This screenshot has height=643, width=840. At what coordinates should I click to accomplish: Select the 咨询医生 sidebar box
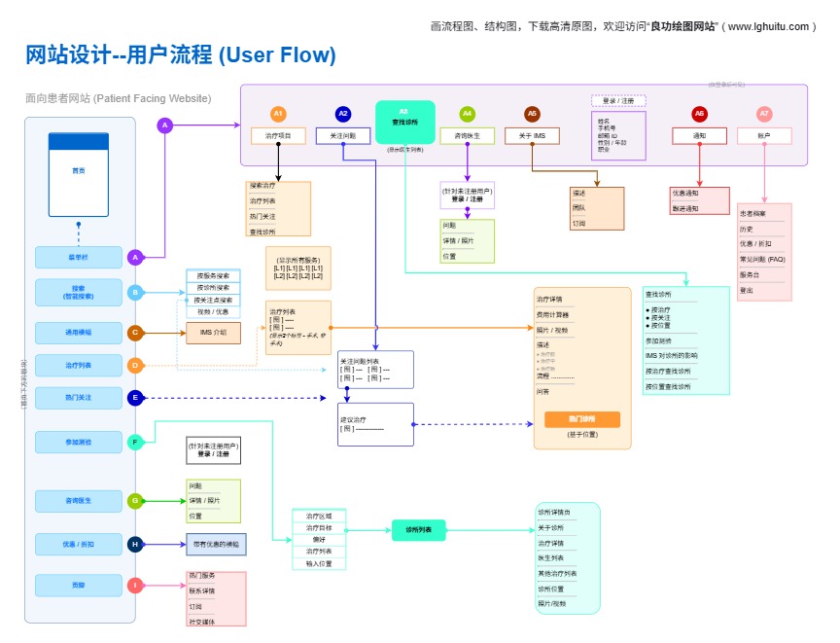pos(79,500)
